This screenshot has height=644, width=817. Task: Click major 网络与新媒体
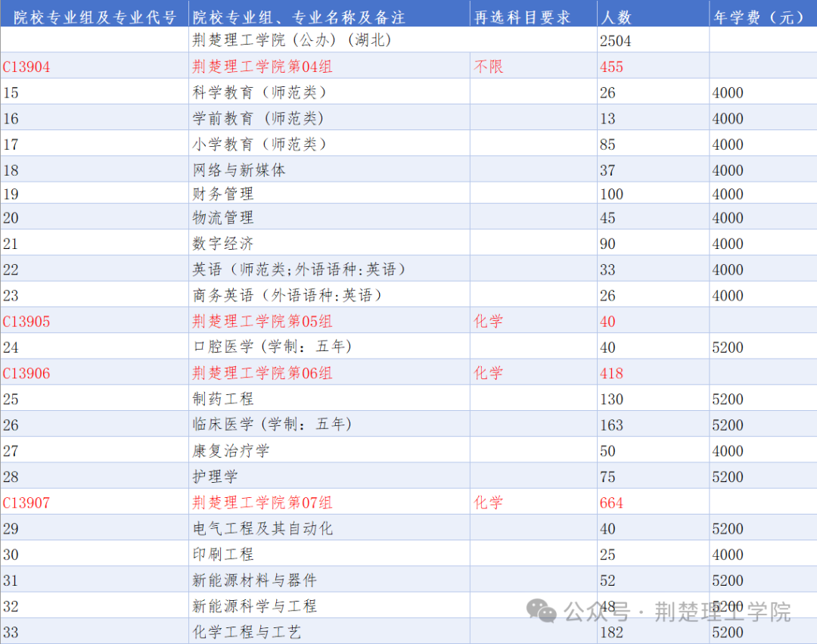pyautogui.click(x=238, y=170)
